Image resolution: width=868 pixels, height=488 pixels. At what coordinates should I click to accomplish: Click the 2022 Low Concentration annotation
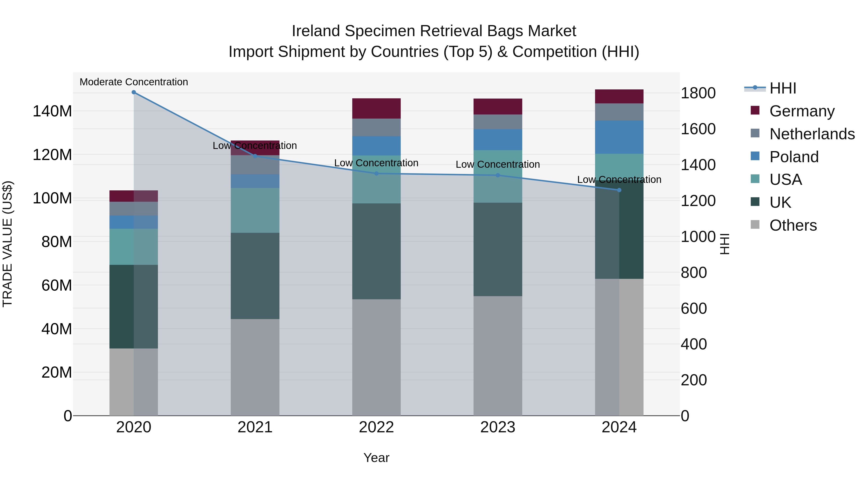376,163
